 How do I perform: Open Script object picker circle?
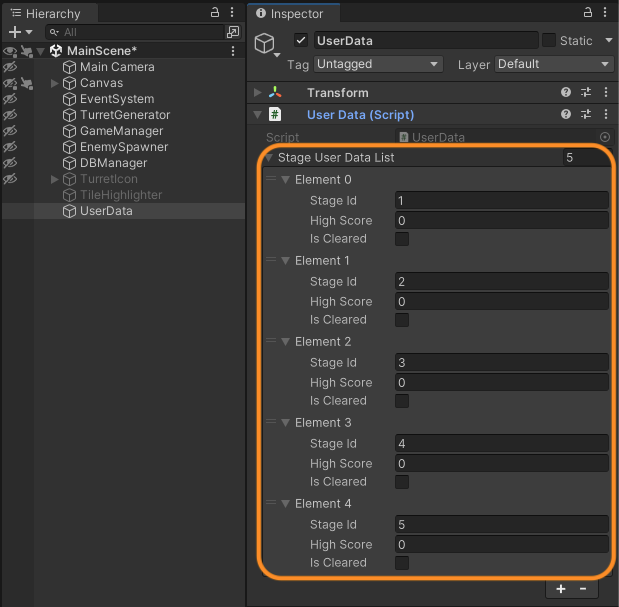point(605,137)
